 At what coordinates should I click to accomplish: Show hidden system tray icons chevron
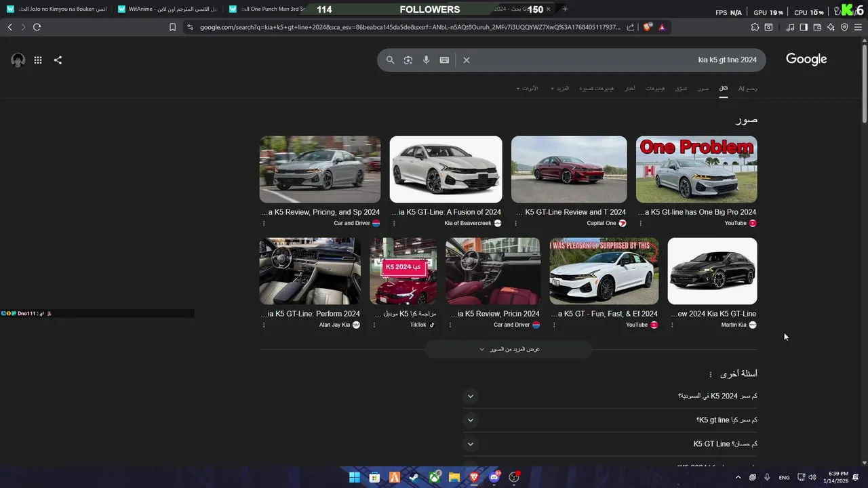738,477
